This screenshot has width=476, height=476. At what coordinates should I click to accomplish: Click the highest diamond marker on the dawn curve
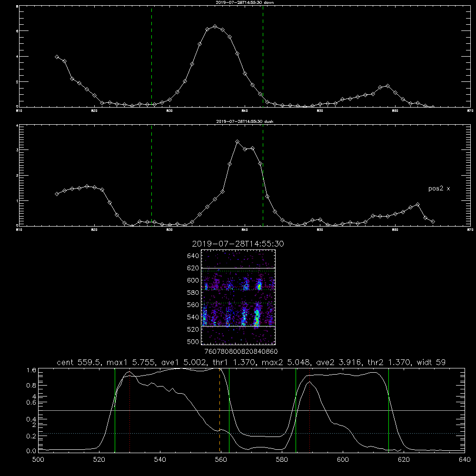coord(215,26)
